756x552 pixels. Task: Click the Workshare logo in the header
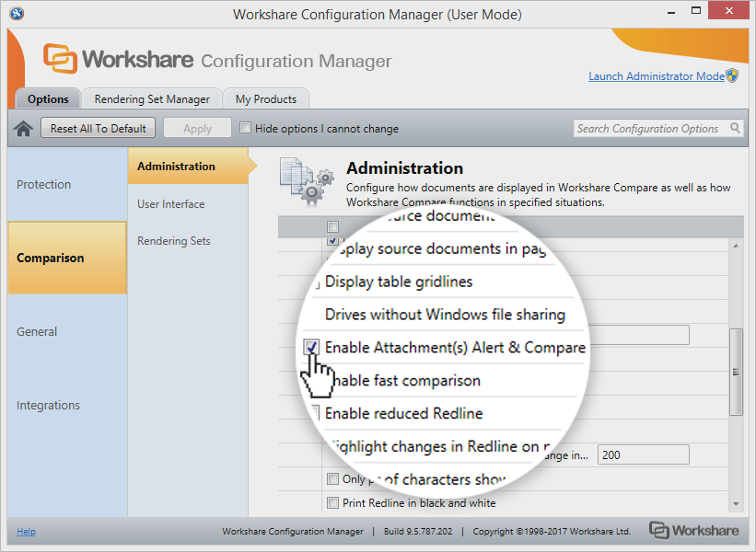click(118, 59)
